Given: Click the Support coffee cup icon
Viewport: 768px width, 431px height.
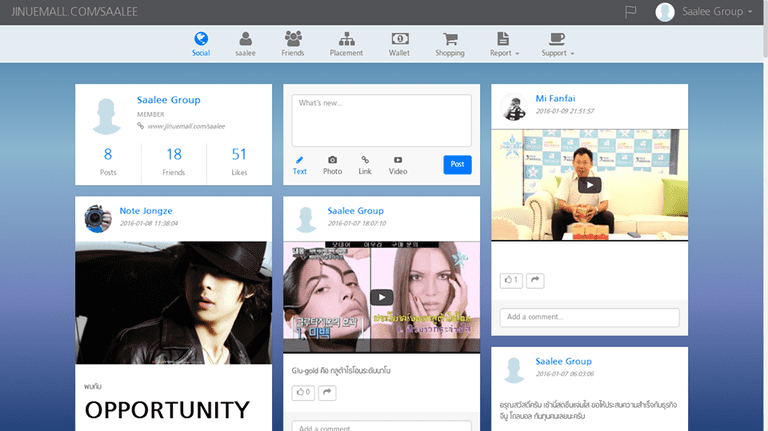Looking at the screenshot, I should 557,39.
